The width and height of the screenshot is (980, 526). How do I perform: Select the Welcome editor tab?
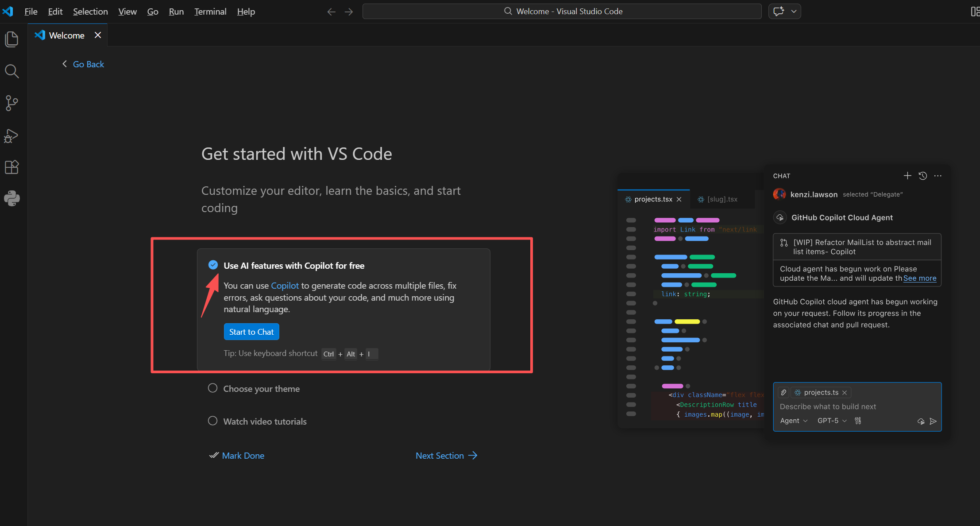pos(67,35)
